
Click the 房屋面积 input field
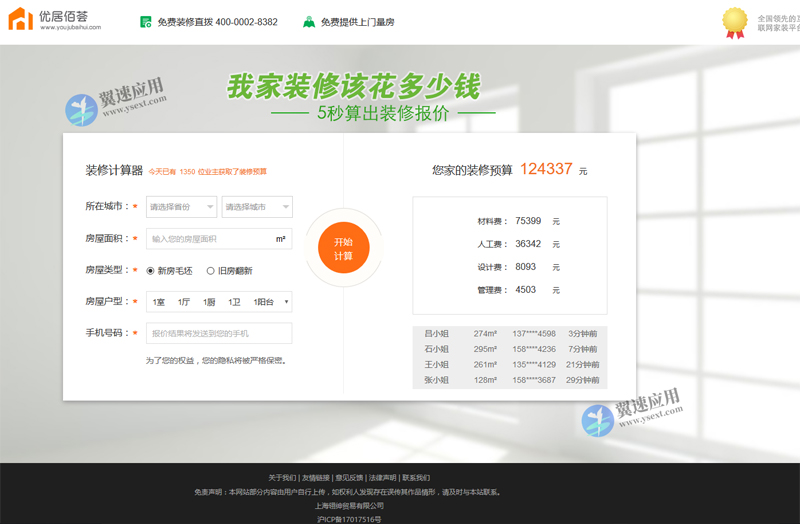[x=219, y=239]
